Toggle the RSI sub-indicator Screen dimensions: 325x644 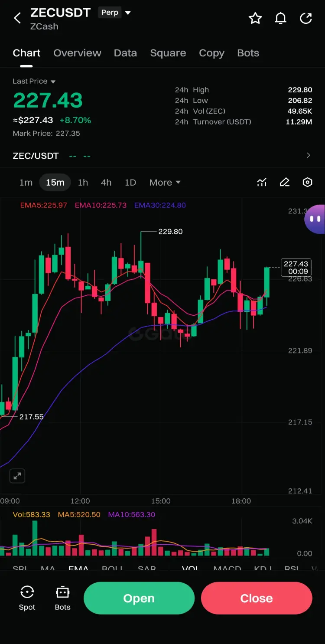(292, 568)
